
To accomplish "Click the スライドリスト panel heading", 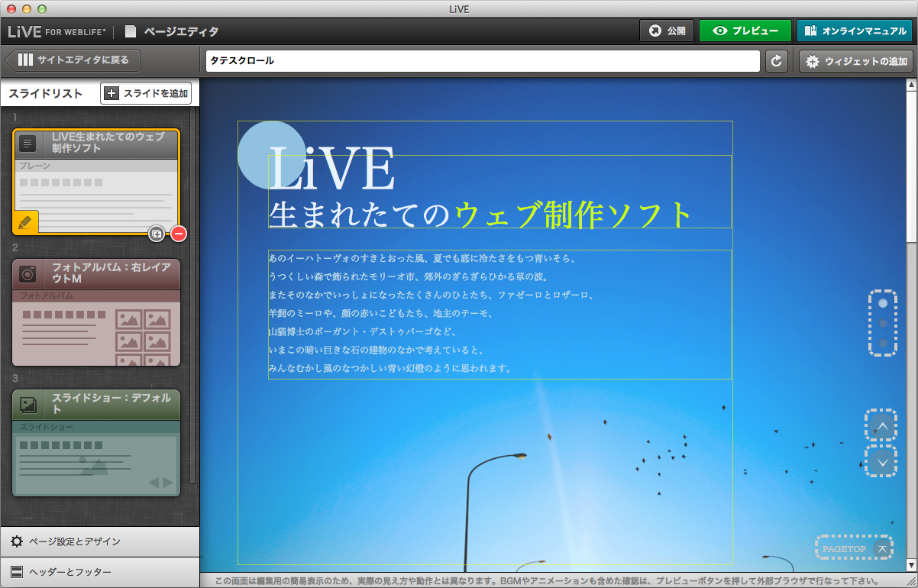I will coord(45,93).
